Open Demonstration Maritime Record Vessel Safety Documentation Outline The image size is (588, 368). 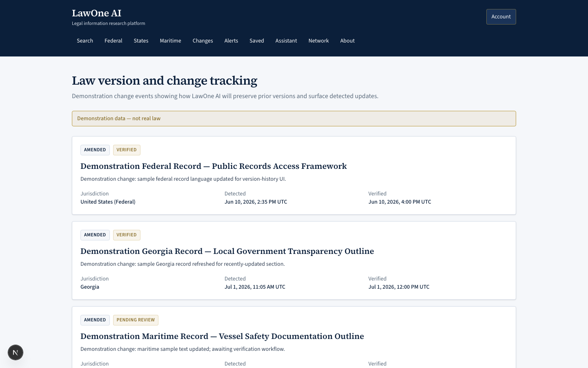(x=222, y=336)
